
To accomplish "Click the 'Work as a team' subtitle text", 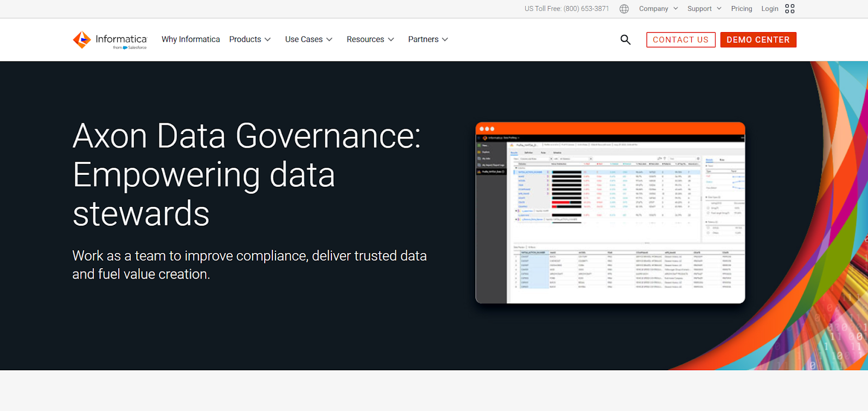I will [250, 265].
